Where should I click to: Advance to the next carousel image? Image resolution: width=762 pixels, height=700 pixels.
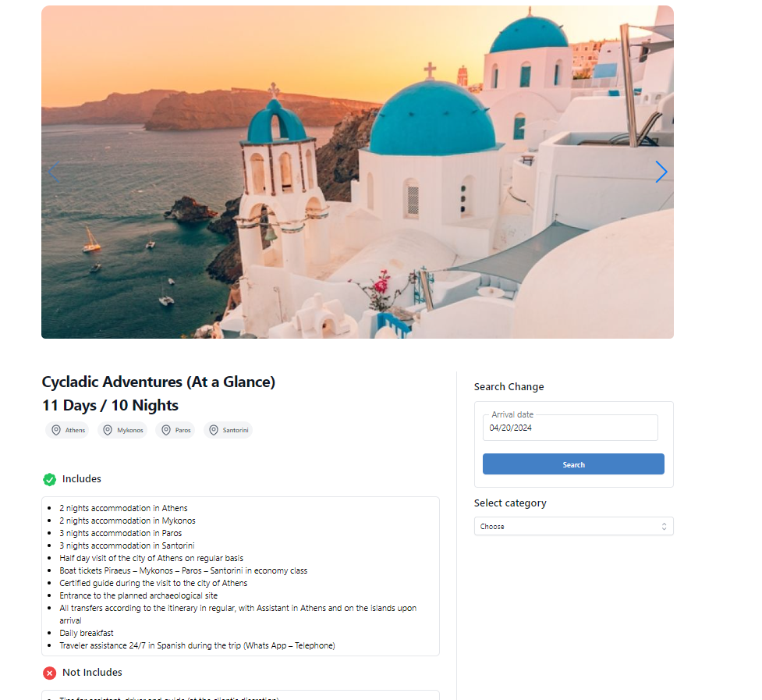point(661,172)
